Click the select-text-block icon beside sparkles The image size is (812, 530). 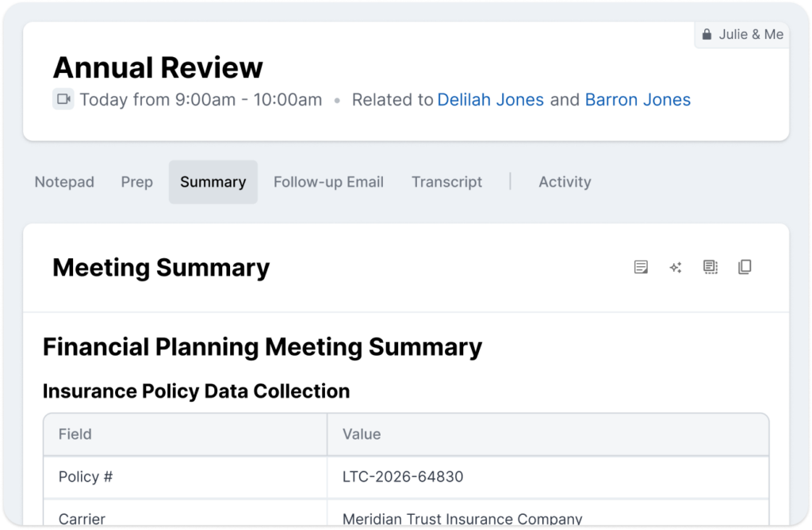710,267
